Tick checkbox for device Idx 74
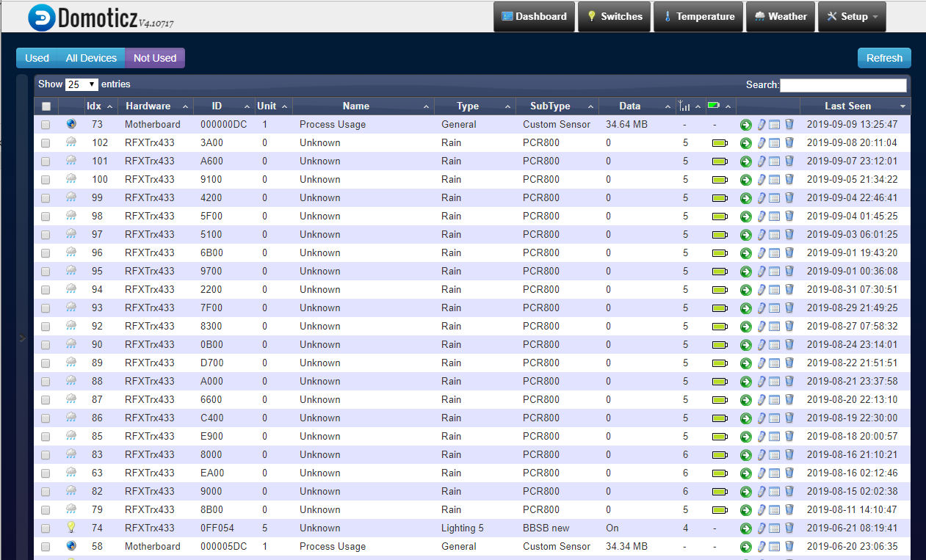This screenshot has width=926, height=560. (x=46, y=528)
